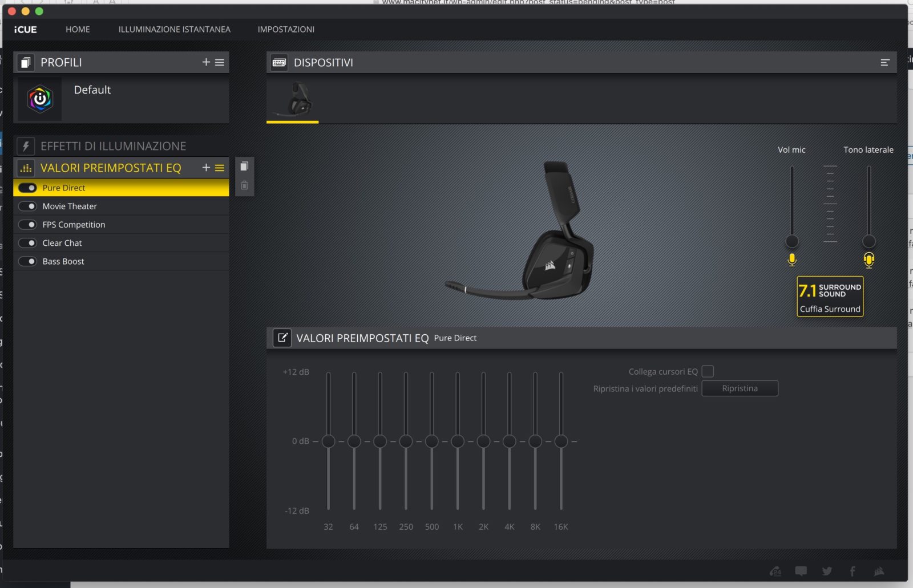This screenshot has width=913, height=588.
Task: Click the copy preset icon
Action: [x=244, y=167]
